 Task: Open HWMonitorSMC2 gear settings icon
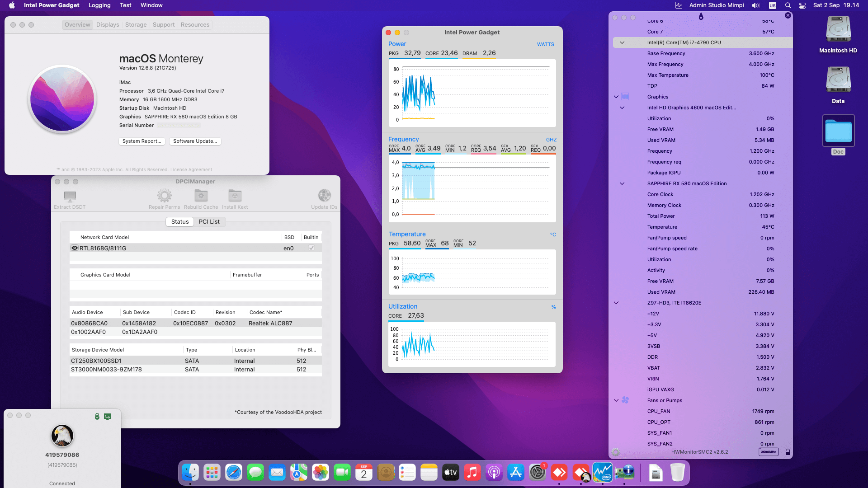pos(616,452)
